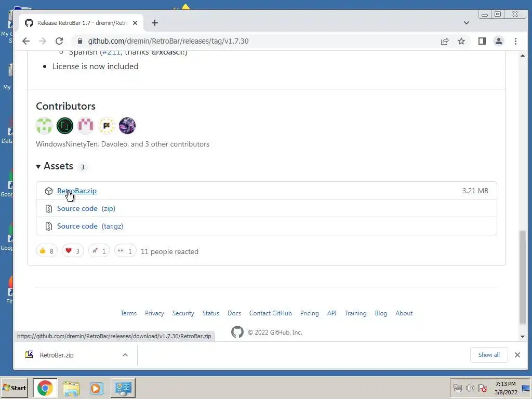Open the Status footer link

[211, 313]
